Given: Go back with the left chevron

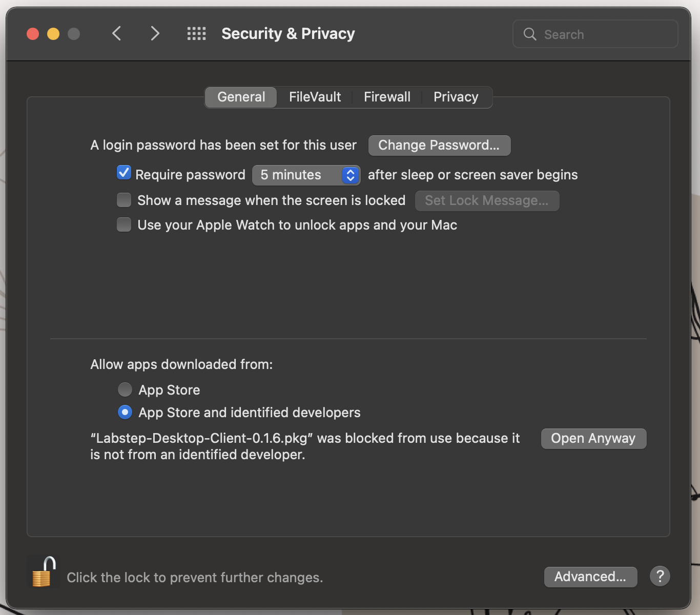Looking at the screenshot, I should click(x=117, y=34).
